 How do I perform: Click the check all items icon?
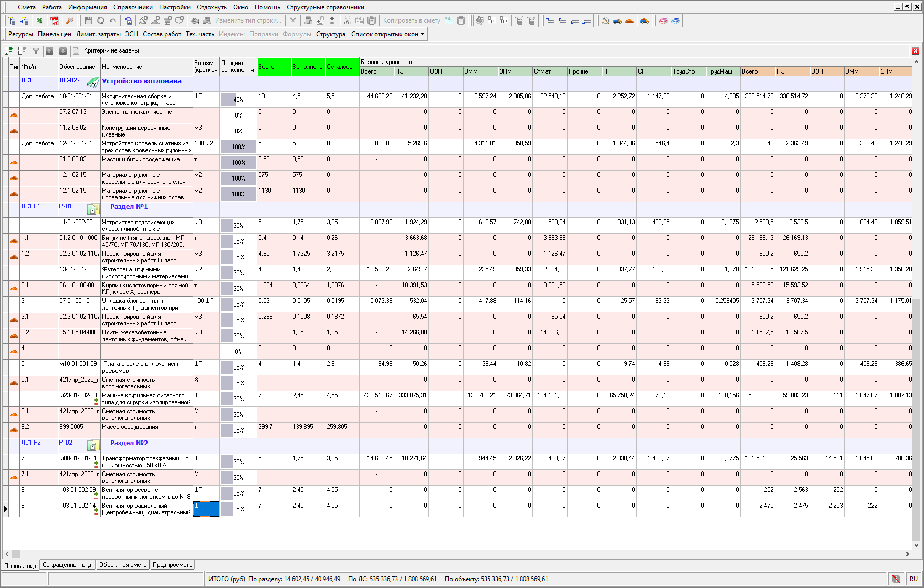[x=8, y=51]
